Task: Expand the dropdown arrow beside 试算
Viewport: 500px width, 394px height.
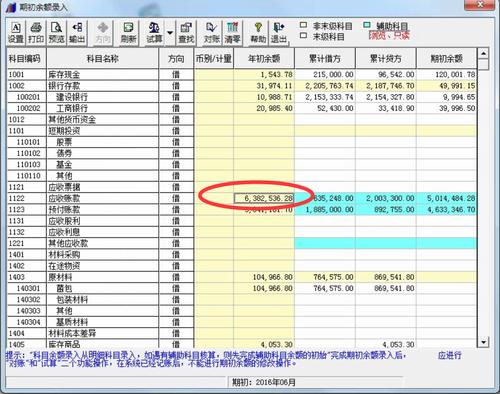Action: click(x=170, y=33)
